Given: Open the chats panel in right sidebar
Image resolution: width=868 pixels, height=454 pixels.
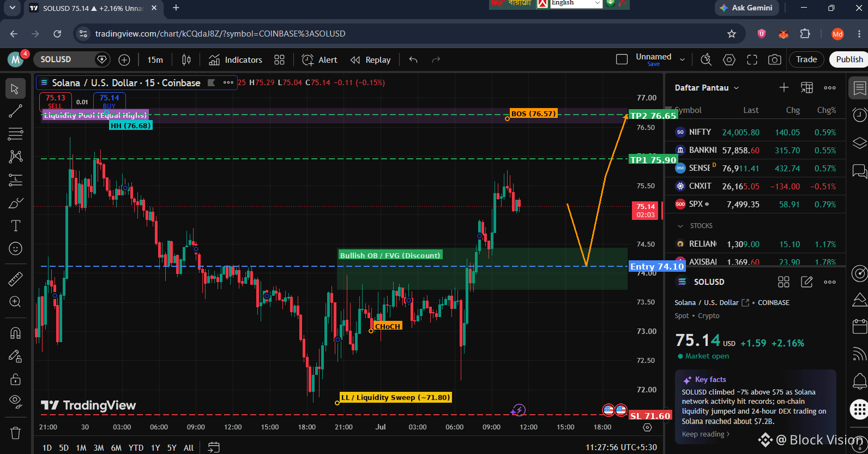Looking at the screenshot, I should pyautogui.click(x=859, y=171).
